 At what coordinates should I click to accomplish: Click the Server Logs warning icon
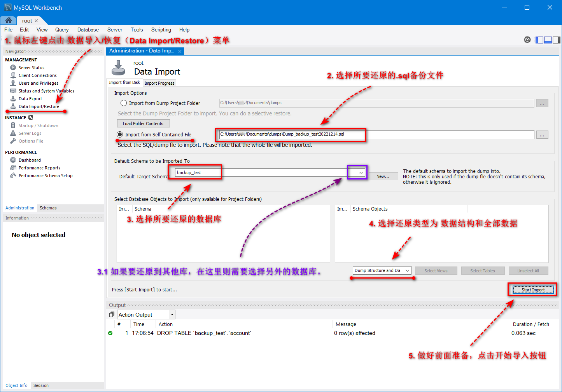[x=13, y=133]
